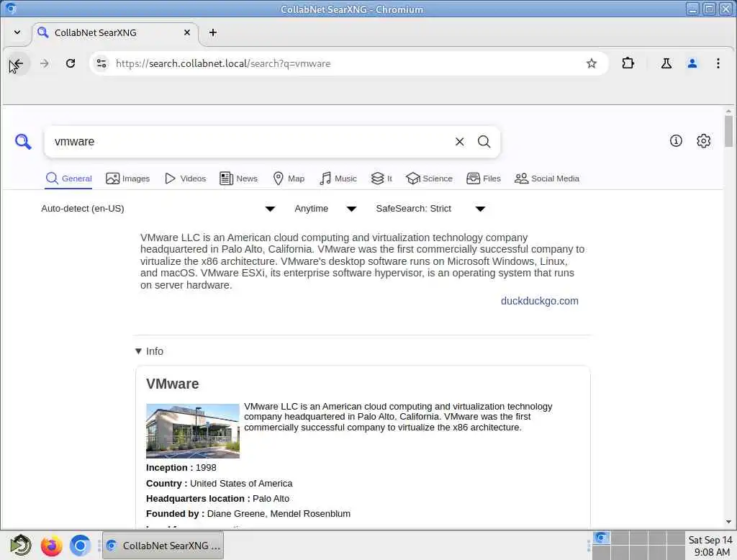Viewport: 737px width, 560px height.
Task: Switch to the Science category
Action: click(x=429, y=179)
